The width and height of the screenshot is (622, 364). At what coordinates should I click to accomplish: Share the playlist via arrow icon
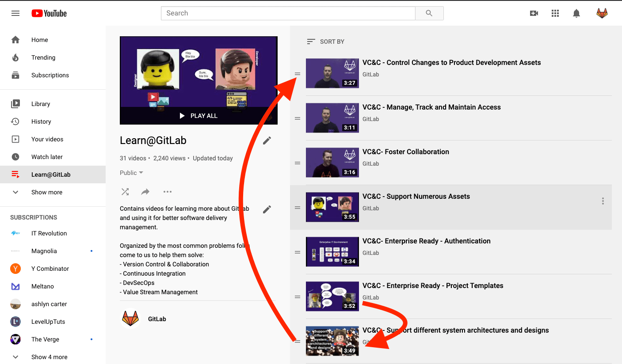[x=145, y=192]
